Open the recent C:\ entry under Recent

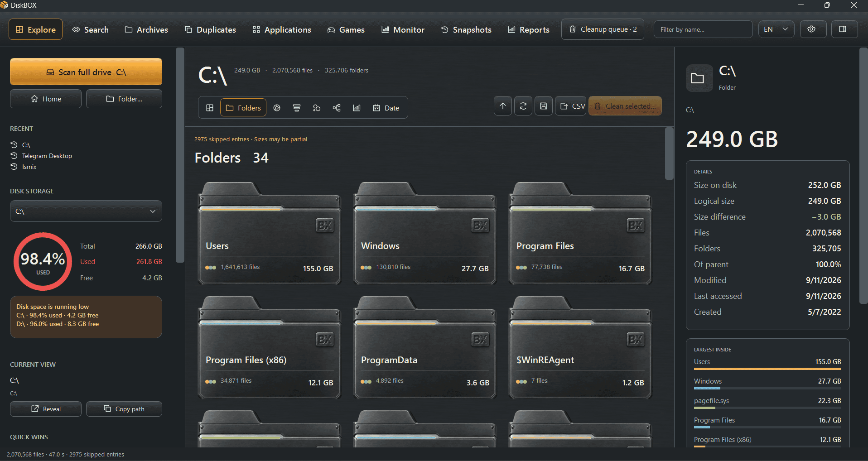21,145
